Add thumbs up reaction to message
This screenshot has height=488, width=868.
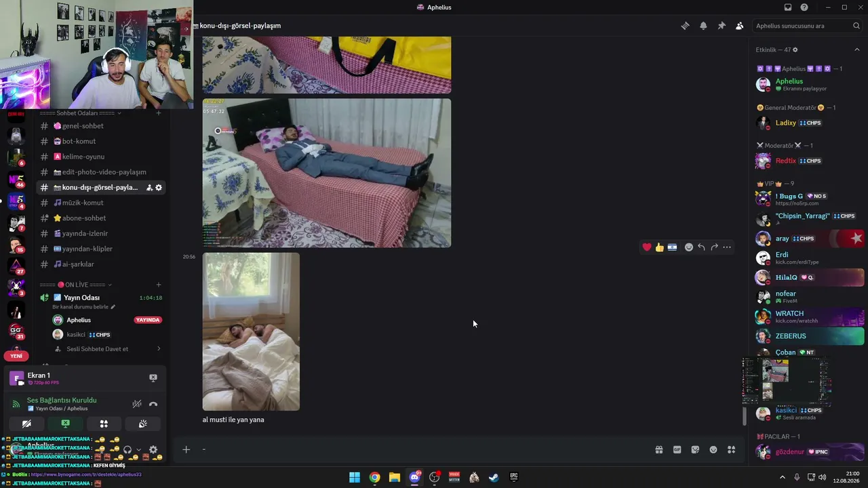pos(659,247)
